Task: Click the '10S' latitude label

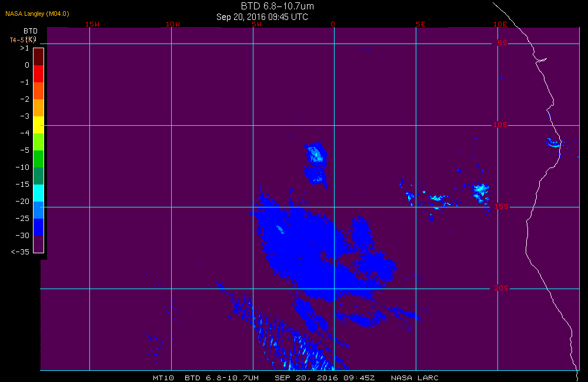Action: pyautogui.click(x=500, y=125)
